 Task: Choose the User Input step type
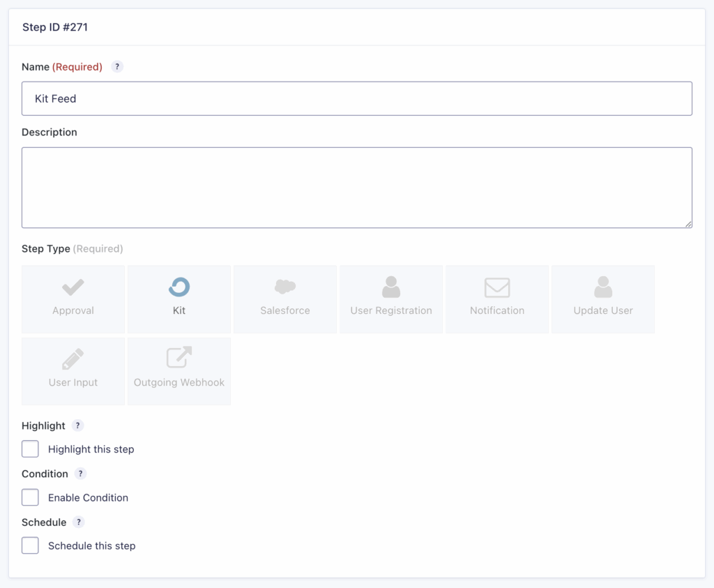click(73, 371)
